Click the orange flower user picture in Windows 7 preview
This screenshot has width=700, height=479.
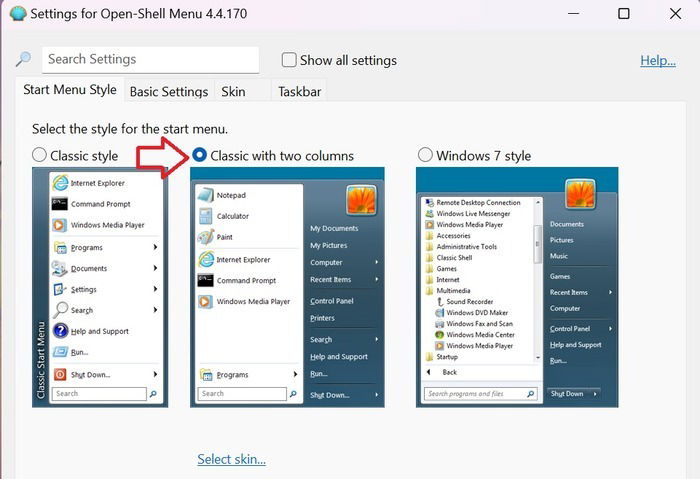click(580, 194)
